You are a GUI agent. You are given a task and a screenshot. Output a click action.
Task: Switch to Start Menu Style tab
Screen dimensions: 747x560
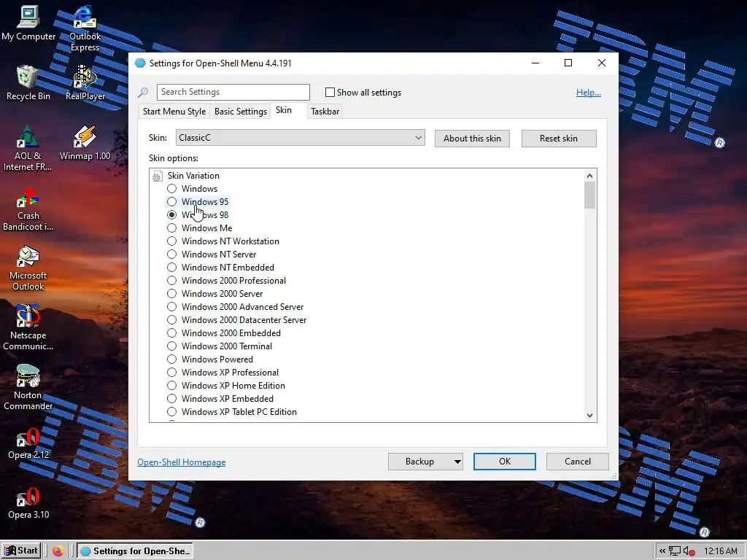coord(174,112)
